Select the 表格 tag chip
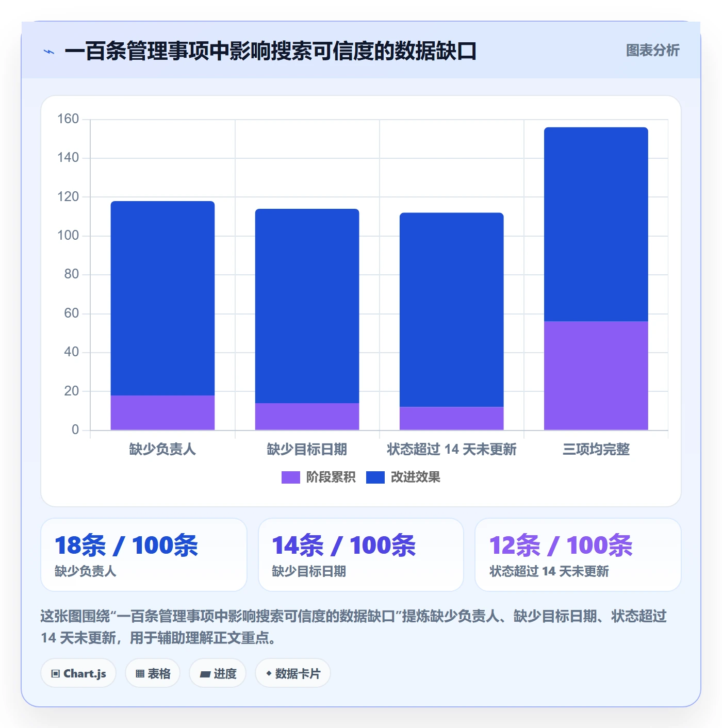The width and height of the screenshot is (722, 728). (153, 673)
